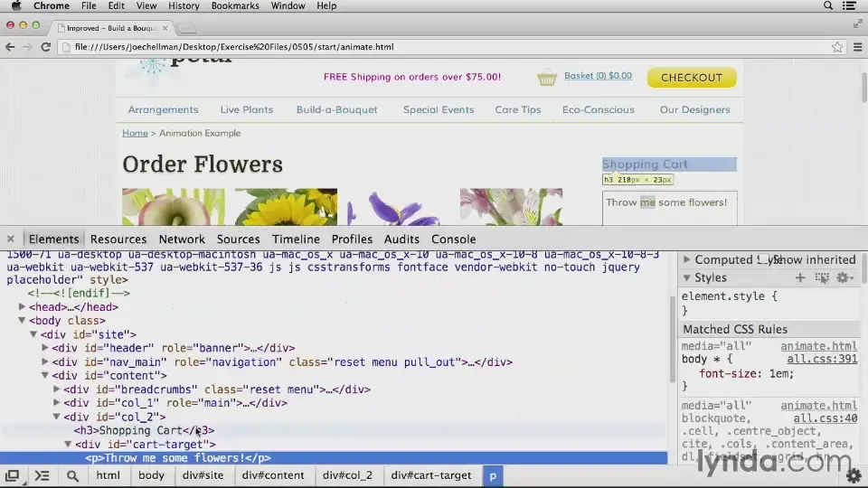Image resolution: width=868 pixels, height=488 pixels.
Task: Reload the page with the refresh icon
Action: (46, 47)
